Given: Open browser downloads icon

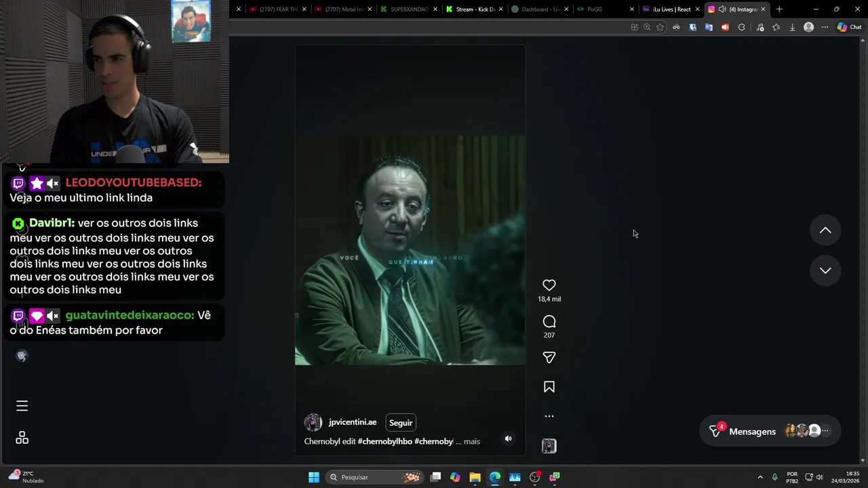Looking at the screenshot, I should 792,27.
